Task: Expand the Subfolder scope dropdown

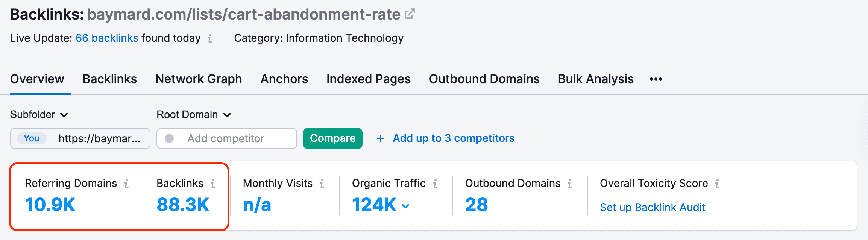Action: (x=39, y=115)
